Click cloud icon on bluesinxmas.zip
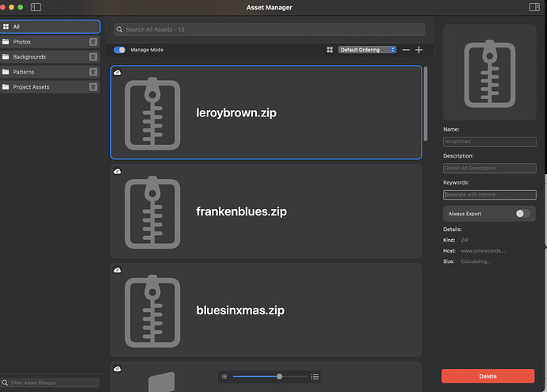This screenshot has width=547, height=392. point(117,270)
